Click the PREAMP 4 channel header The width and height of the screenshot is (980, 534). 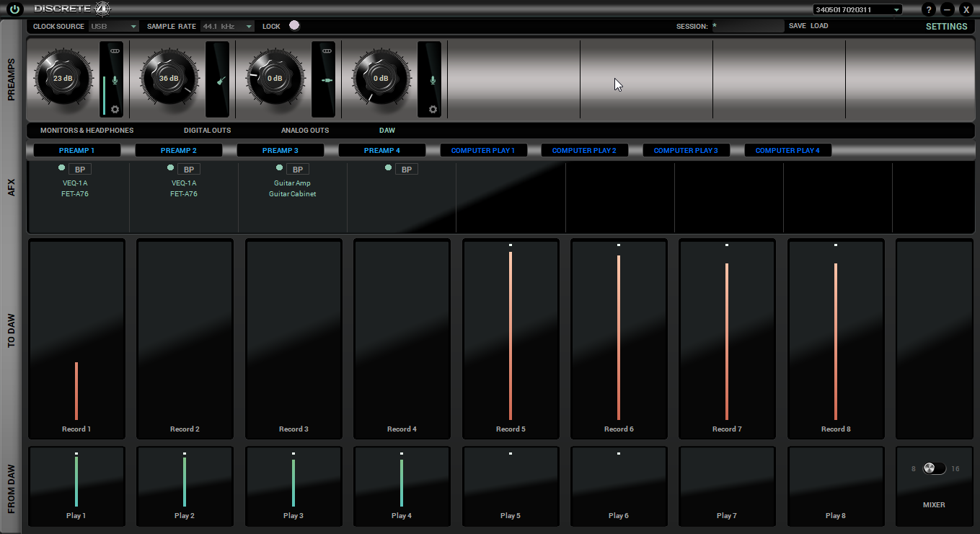382,151
